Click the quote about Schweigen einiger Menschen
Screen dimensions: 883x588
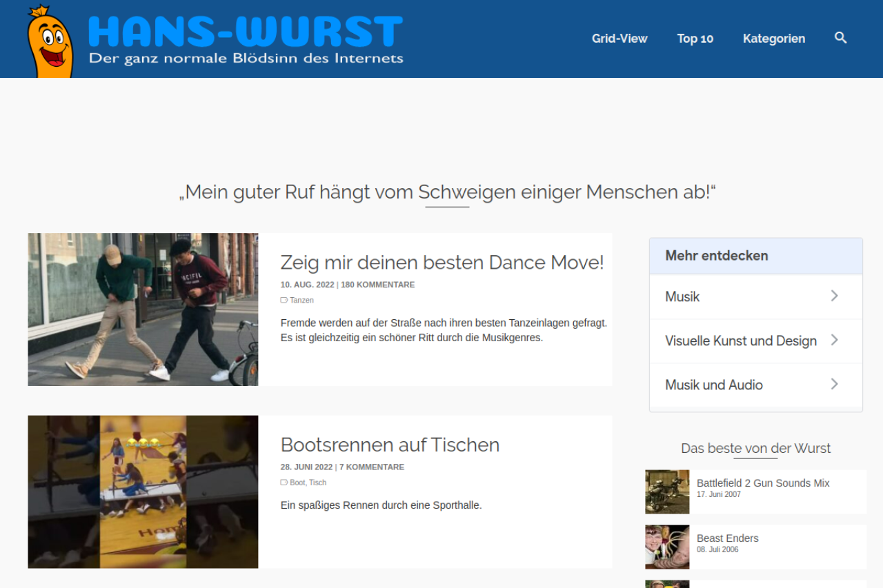(447, 192)
